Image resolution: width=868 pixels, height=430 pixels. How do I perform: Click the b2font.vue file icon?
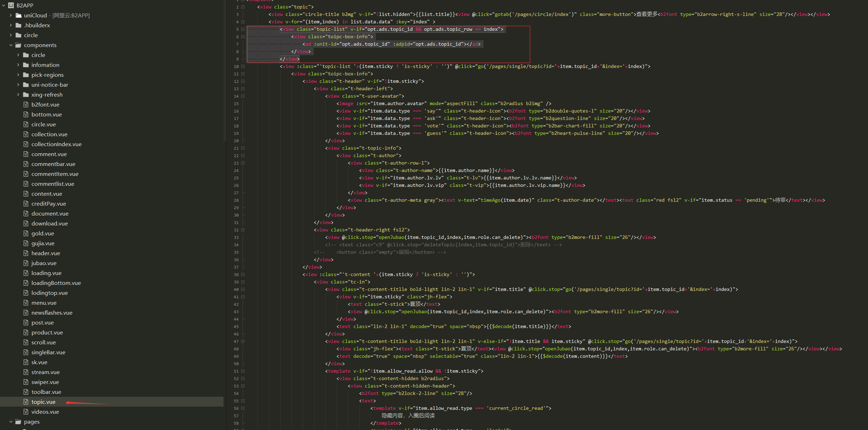[26, 104]
